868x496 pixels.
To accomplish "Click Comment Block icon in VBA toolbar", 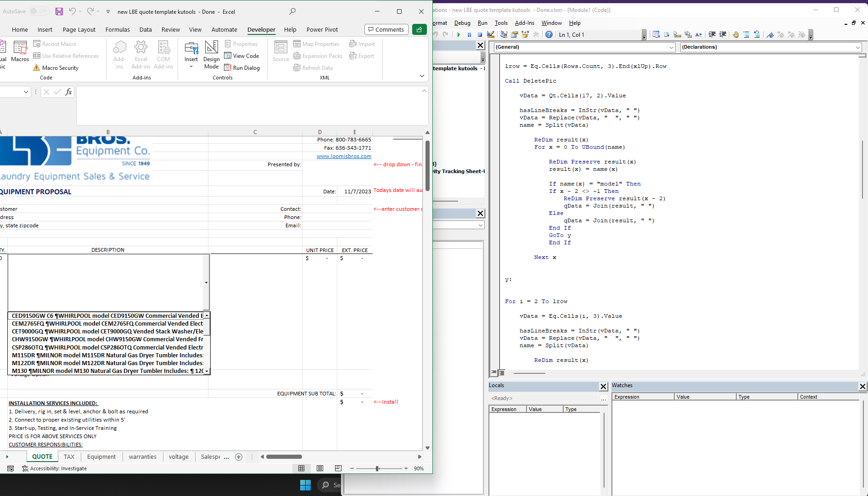I will 746,34.
